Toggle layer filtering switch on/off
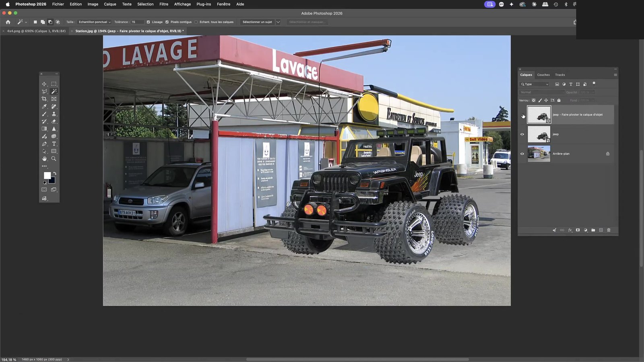Screen dimensions: 644x362 [x=594, y=84]
